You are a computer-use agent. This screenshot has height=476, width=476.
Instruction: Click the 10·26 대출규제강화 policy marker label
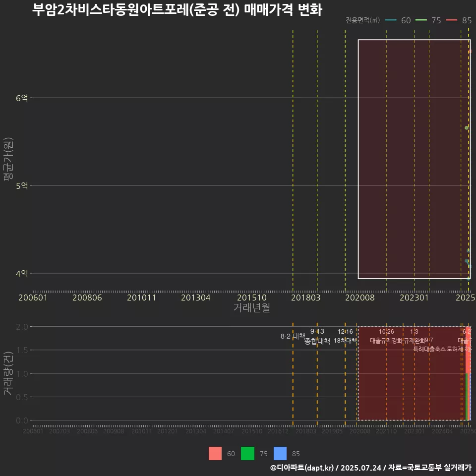386,336
